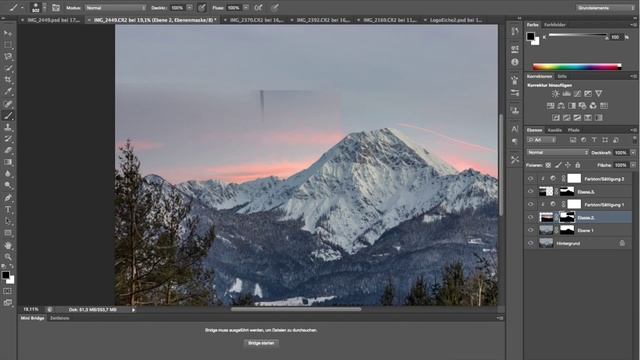
Task: Toggle lock all padlock icon
Action: point(578,165)
